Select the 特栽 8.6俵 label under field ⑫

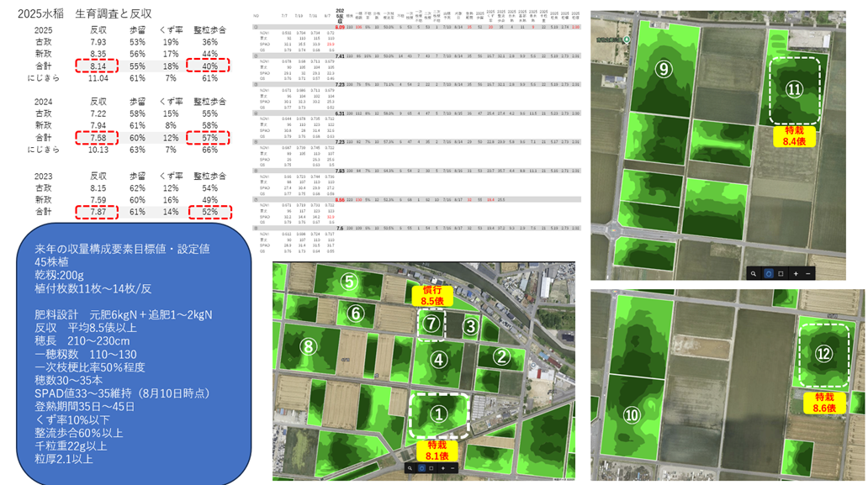click(x=824, y=403)
